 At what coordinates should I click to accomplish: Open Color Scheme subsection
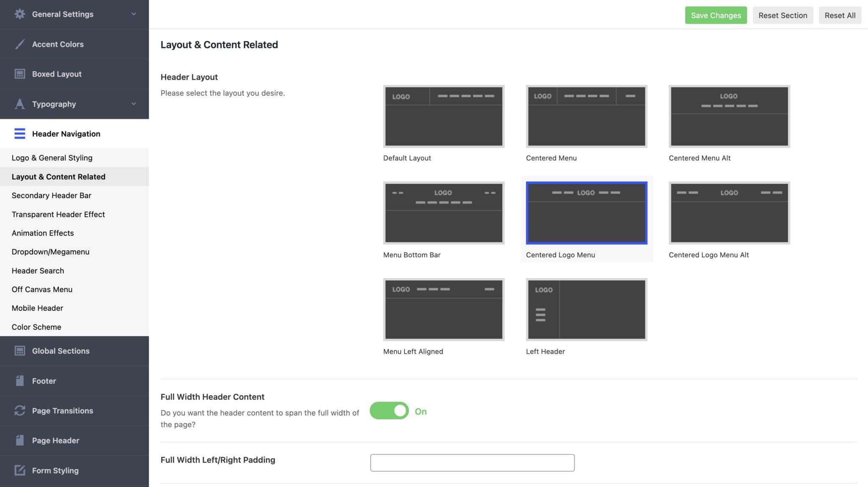pyautogui.click(x=74, y=327)
